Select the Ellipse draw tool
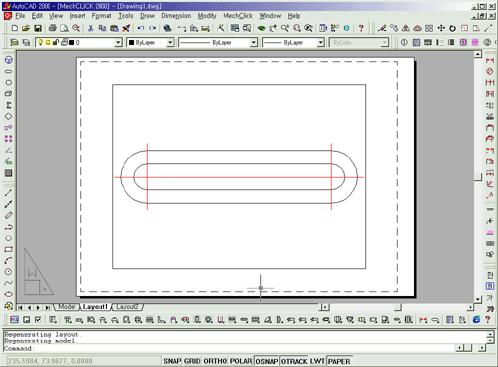 [9, 294]
